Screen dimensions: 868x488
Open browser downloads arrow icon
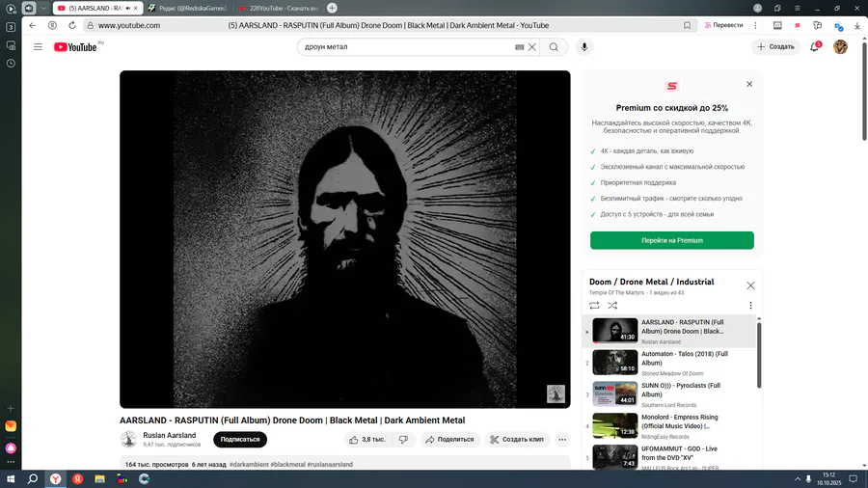click(x=857, y=25)
